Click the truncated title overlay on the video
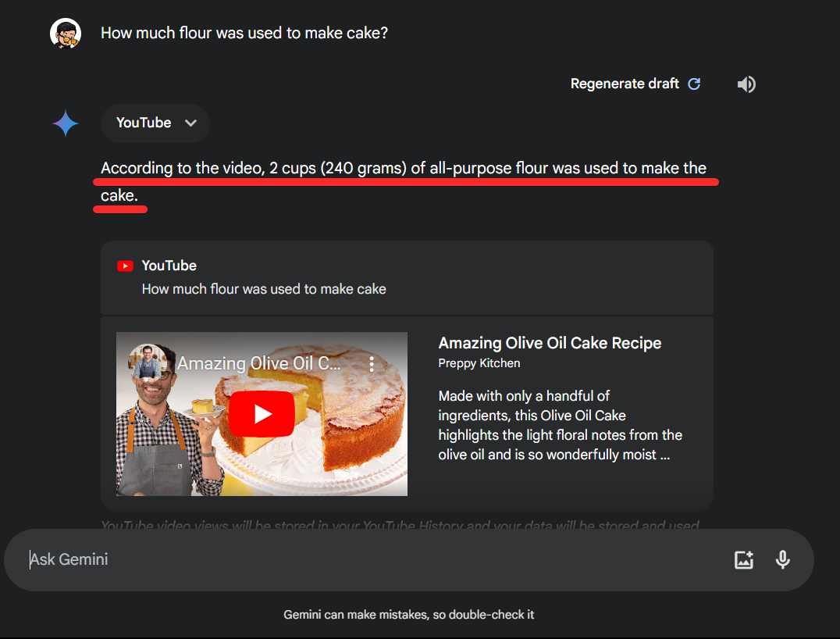The image size is (840, 639). pyautogui.click(x=258, y=363)
